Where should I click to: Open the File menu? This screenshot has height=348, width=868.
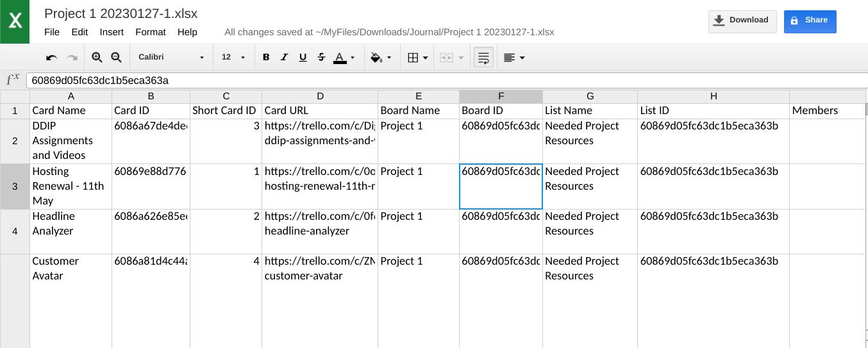52,32
